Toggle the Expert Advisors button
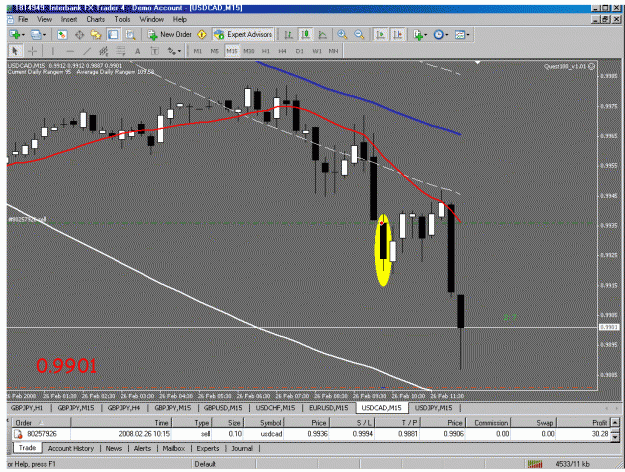 coord(243,35)
